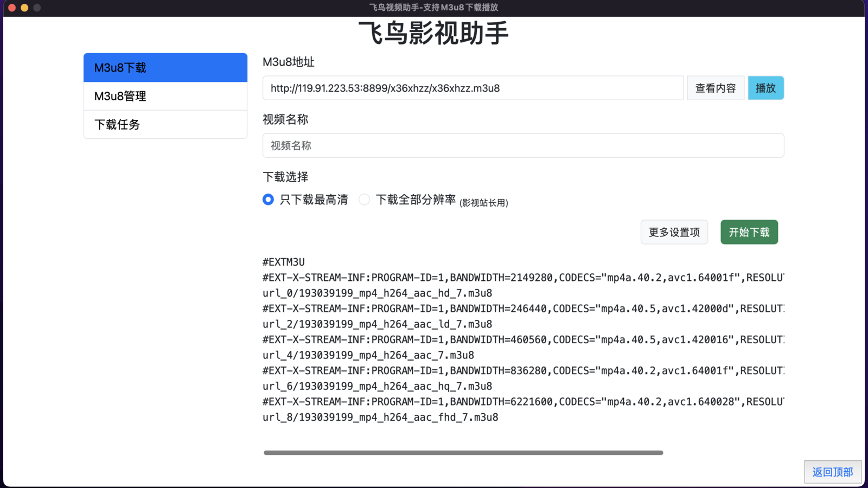
Task: Select the fhd stream URL text
Action: click(380, 417)
